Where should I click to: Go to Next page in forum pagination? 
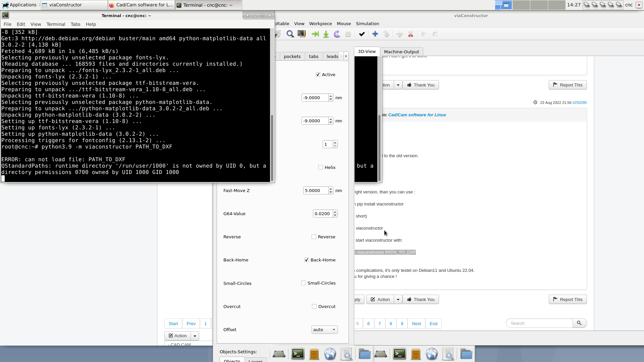pyautogui.click(x=416, y=323)
